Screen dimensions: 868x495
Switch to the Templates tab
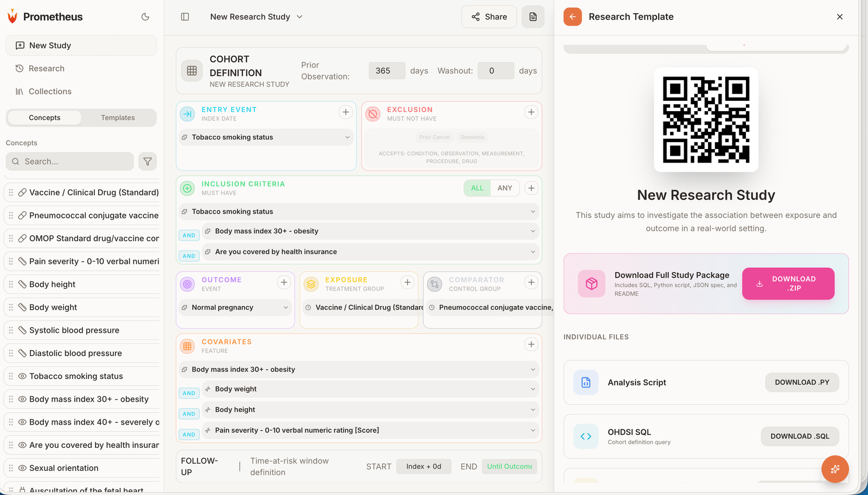[118, 117]
